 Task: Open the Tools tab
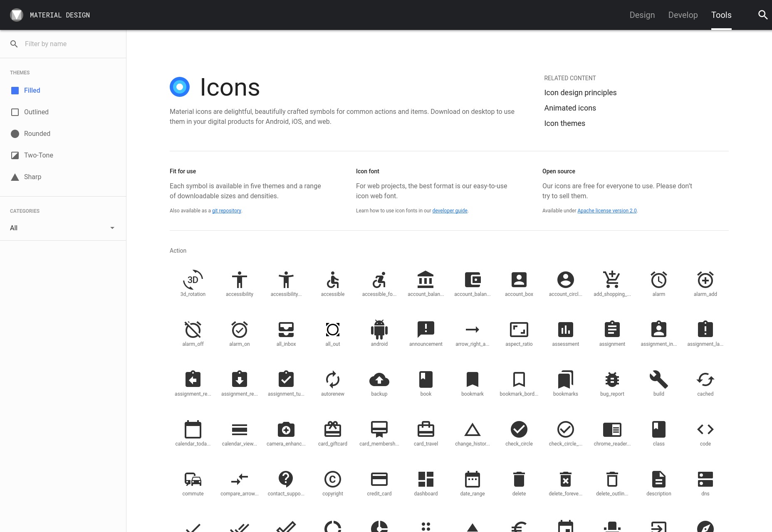click(x=721, y=15)
